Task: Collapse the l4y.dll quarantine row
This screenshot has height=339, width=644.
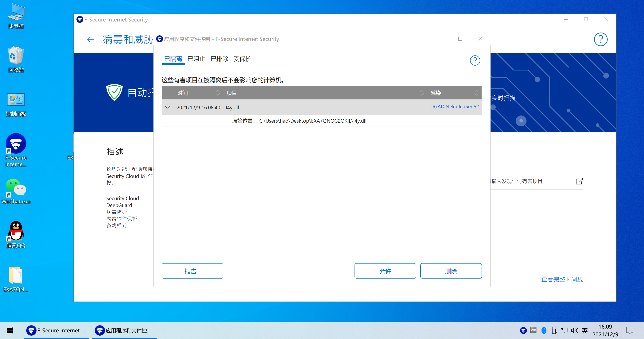Action: 168,107
